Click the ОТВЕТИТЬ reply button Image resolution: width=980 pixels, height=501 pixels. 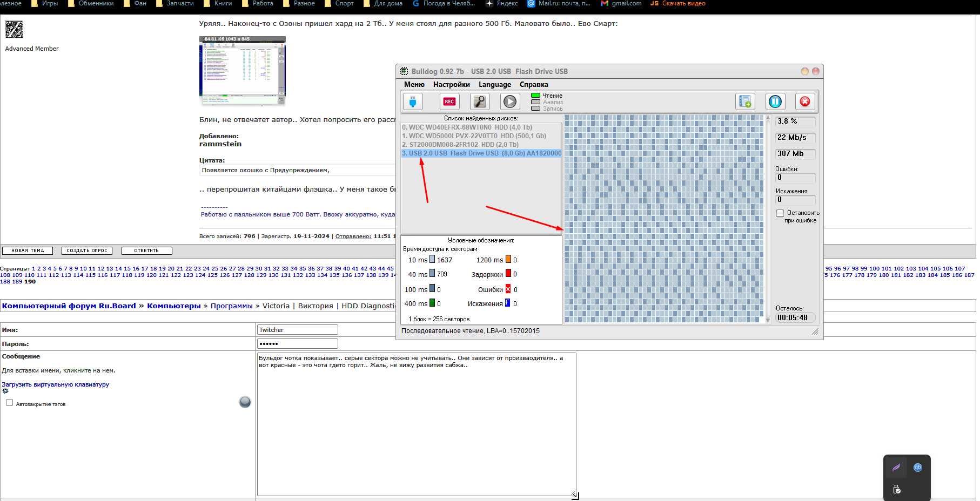point(146,250)
